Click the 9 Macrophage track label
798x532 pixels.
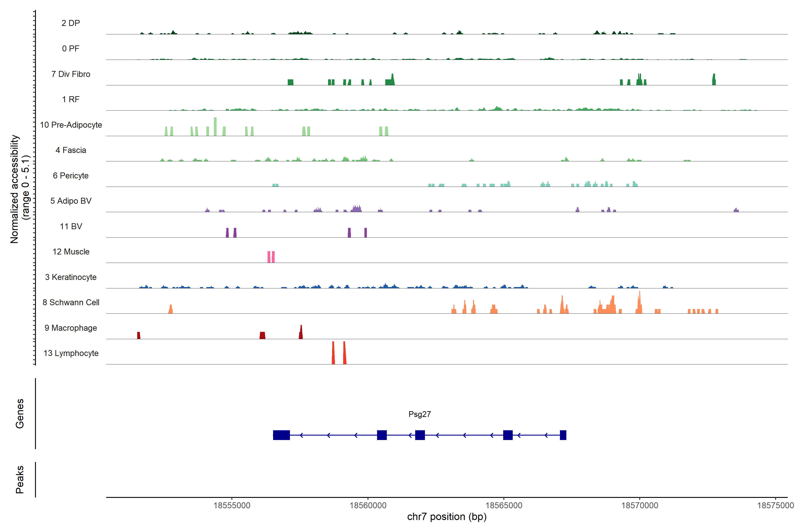point(70,328)
